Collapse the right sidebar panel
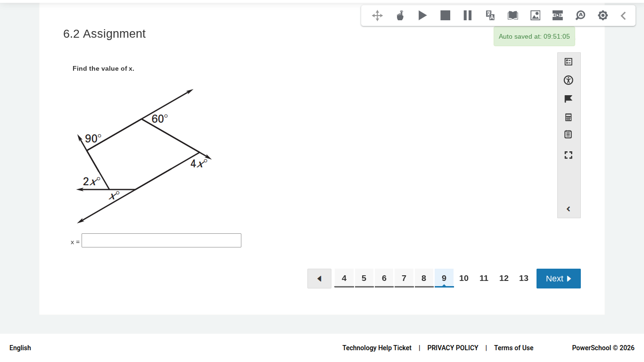The height and width of the screenshot is (362, 644). tap(569, 209)
